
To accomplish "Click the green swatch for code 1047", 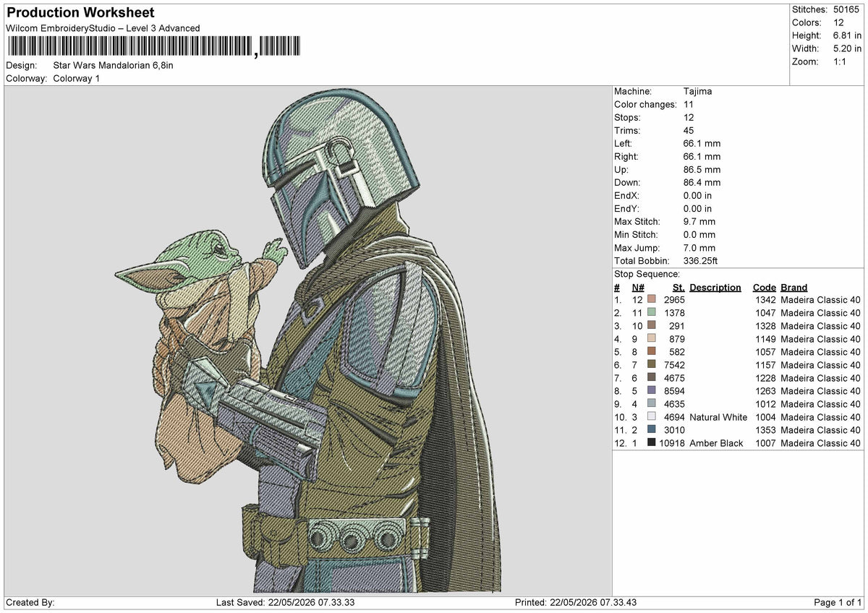I will tap(652, 313).
